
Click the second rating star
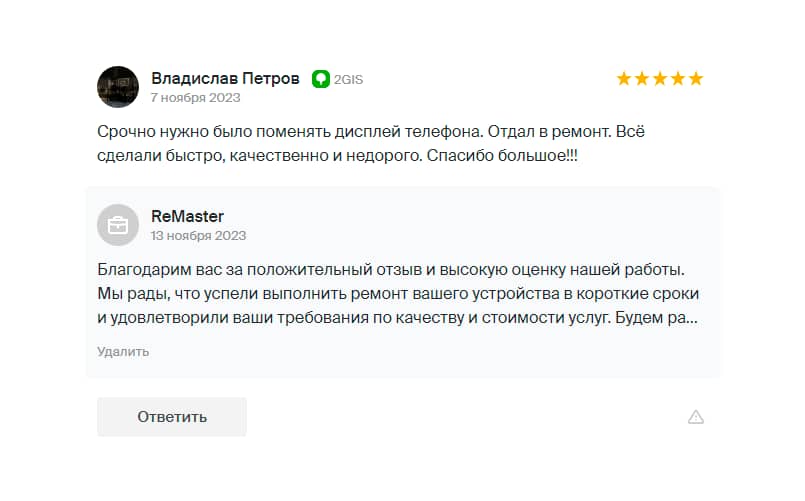pos(642,78)
